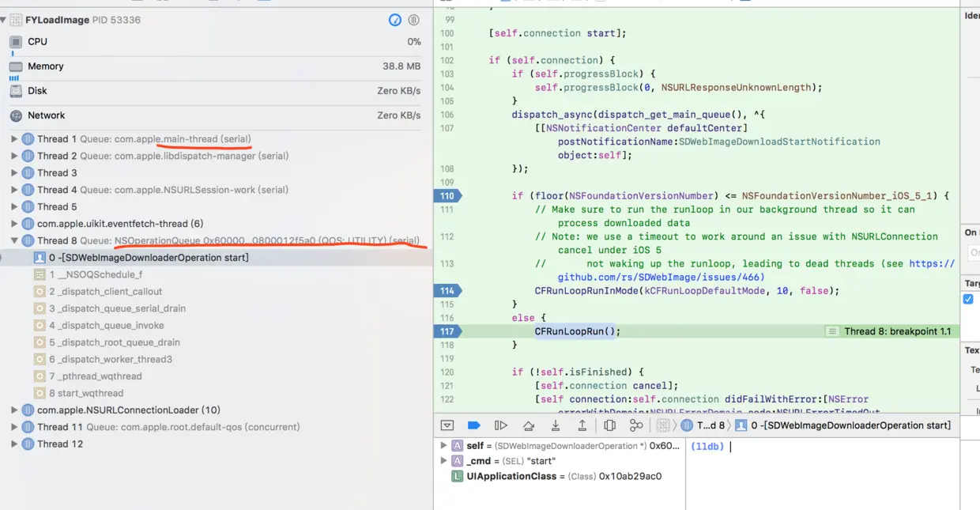Select the UIApplicationClass variable row

tap(560, 476)
